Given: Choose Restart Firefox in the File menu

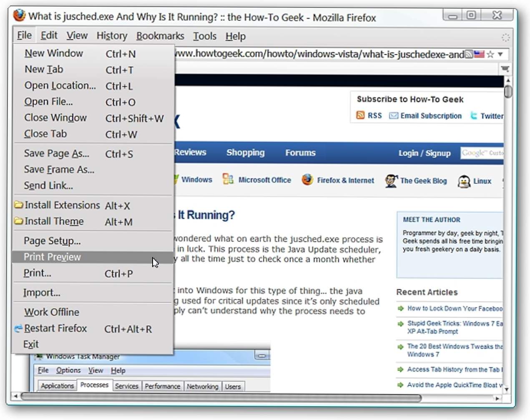Looking at the screenshot, I should pos(55,328).
